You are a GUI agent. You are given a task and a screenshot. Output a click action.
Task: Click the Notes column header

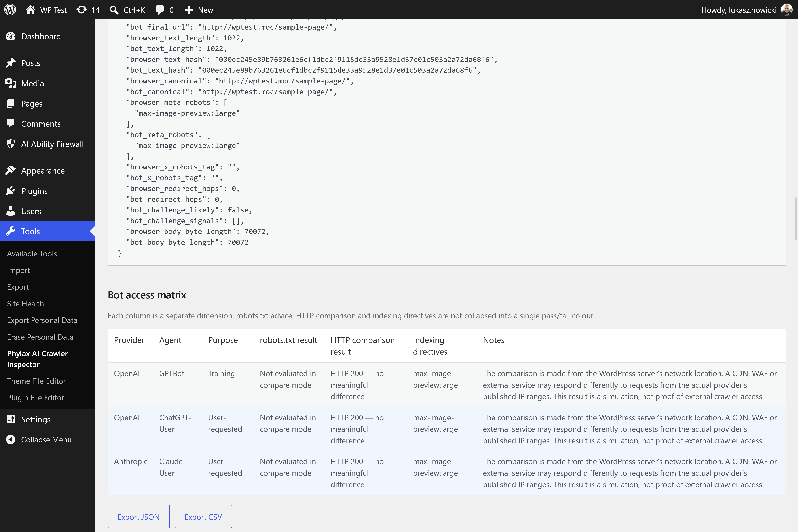(493, 340)
